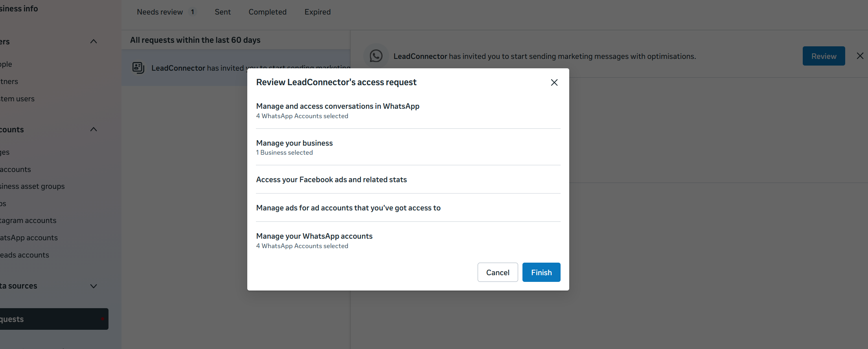868x349 pixels.
Task: Click the blue Review button
Action: [x=824, y=56]
